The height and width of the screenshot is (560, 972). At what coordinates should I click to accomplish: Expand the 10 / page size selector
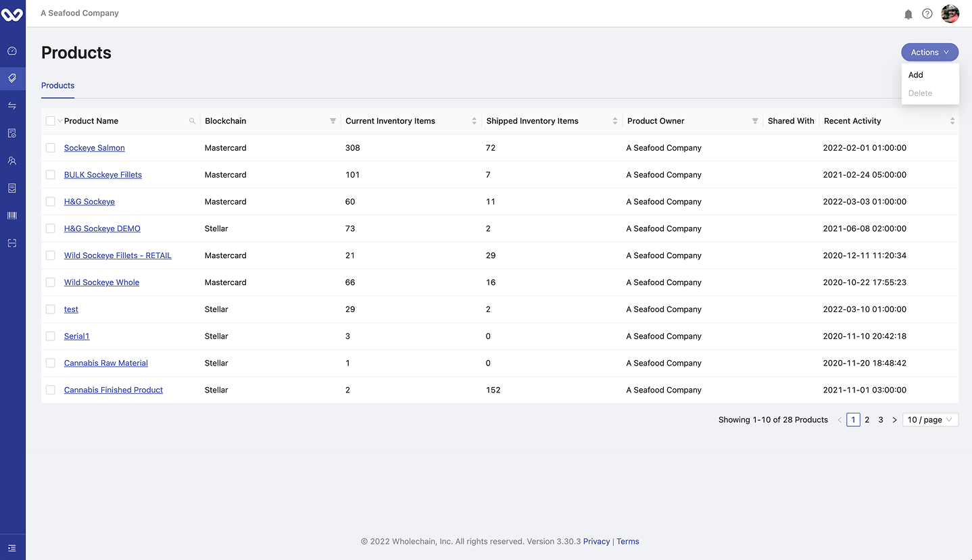(x=930, y=419)
